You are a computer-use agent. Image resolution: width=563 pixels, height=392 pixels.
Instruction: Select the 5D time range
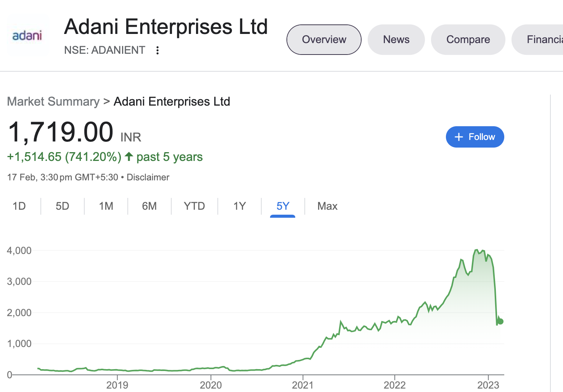[63, 206]
